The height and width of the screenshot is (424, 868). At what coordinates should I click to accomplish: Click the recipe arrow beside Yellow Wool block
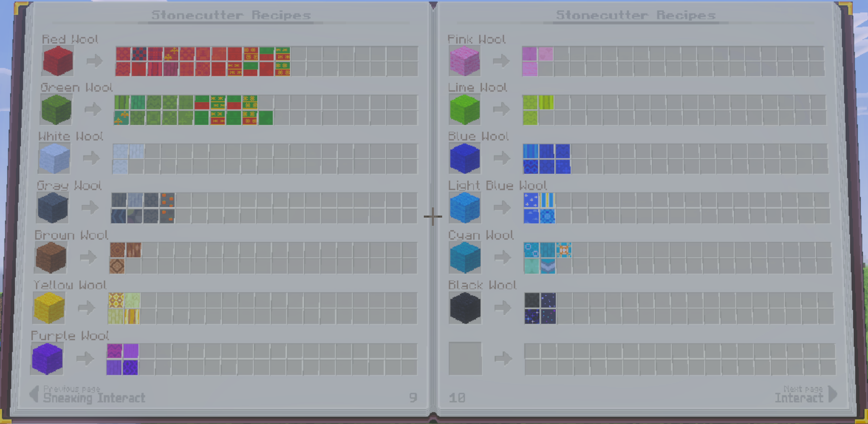coord(87,308)
